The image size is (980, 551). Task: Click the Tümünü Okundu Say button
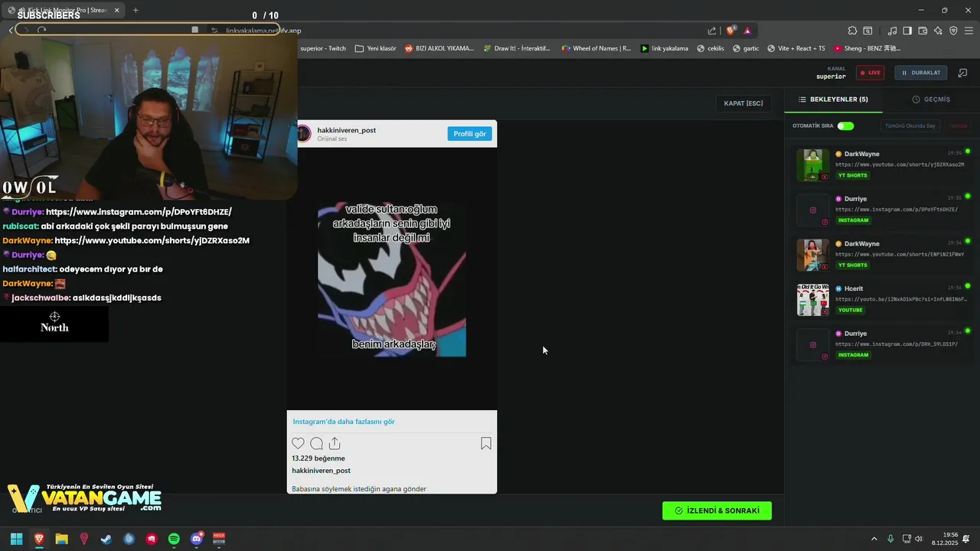click(x=910, y=126)
